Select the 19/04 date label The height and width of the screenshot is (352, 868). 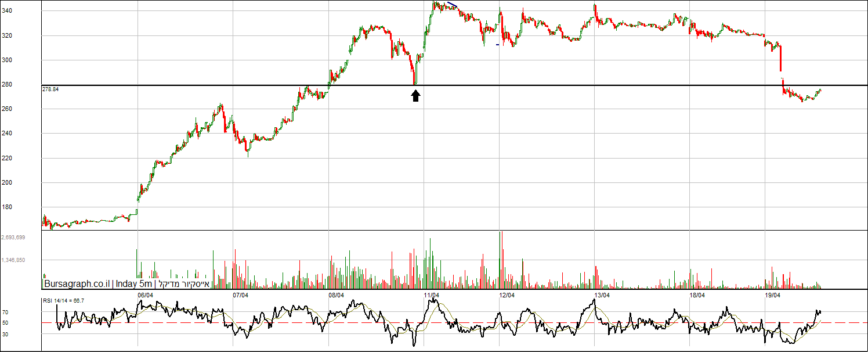[772, 295]
